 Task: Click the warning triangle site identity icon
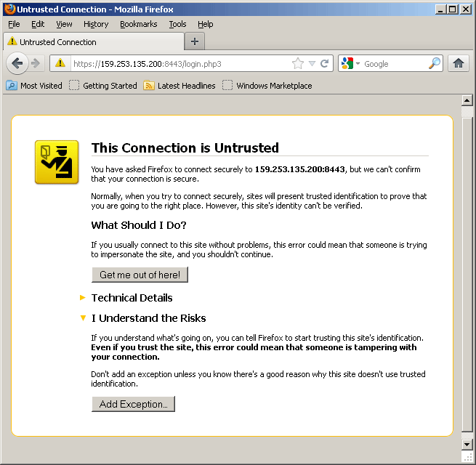pyautogui.click(x=61, y=64)
